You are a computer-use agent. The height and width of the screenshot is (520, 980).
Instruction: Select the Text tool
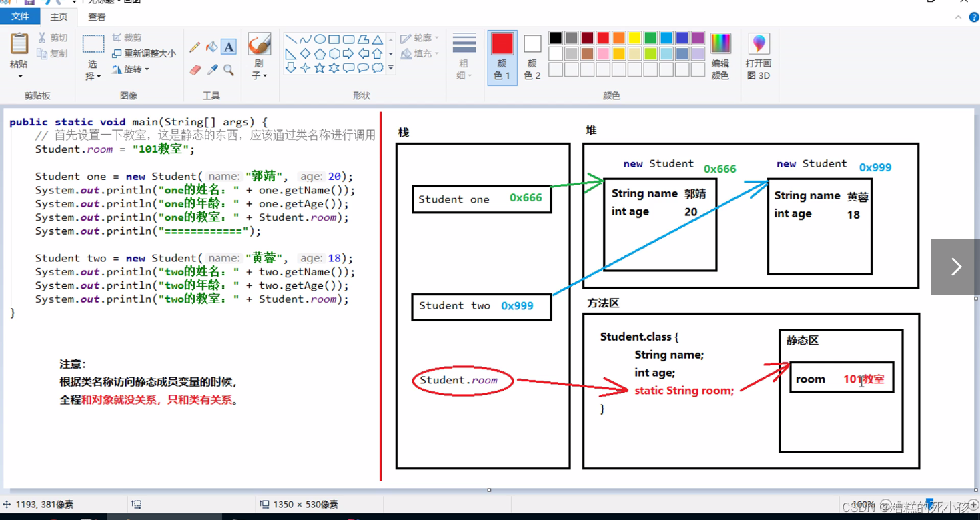coord(227,47)
